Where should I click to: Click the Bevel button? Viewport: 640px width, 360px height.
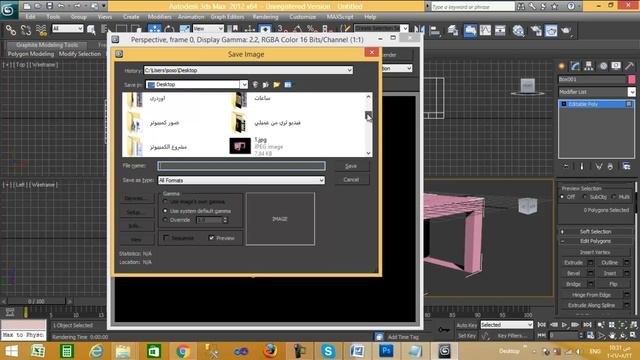pos(573,273)
